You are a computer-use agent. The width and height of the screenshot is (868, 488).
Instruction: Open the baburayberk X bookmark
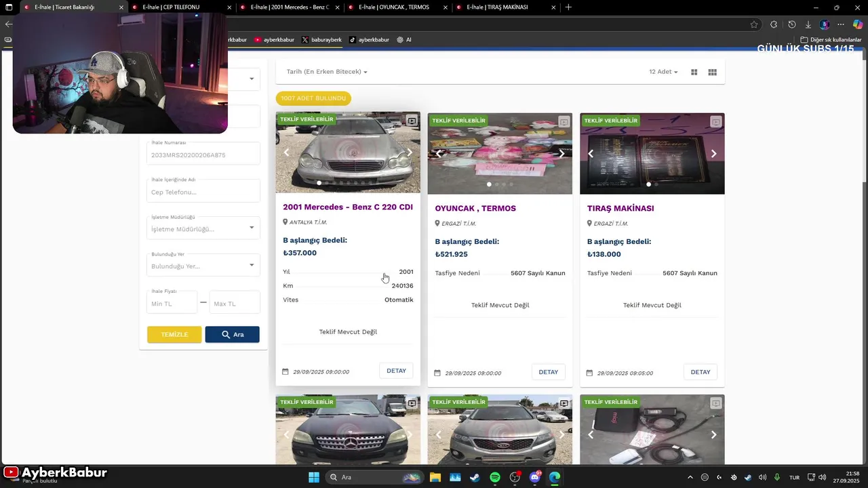[x=321, y=40]
